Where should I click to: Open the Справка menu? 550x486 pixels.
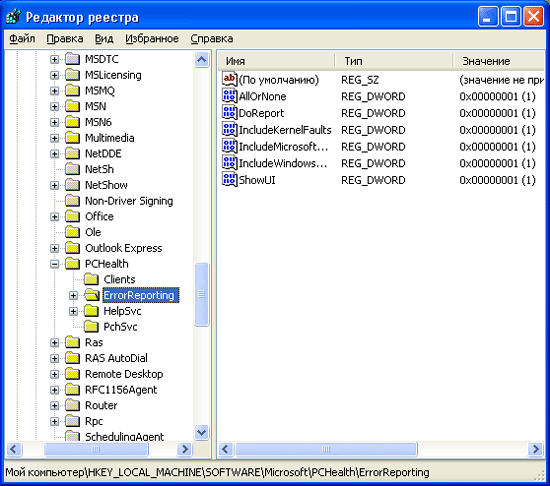(x=212, y=38)
